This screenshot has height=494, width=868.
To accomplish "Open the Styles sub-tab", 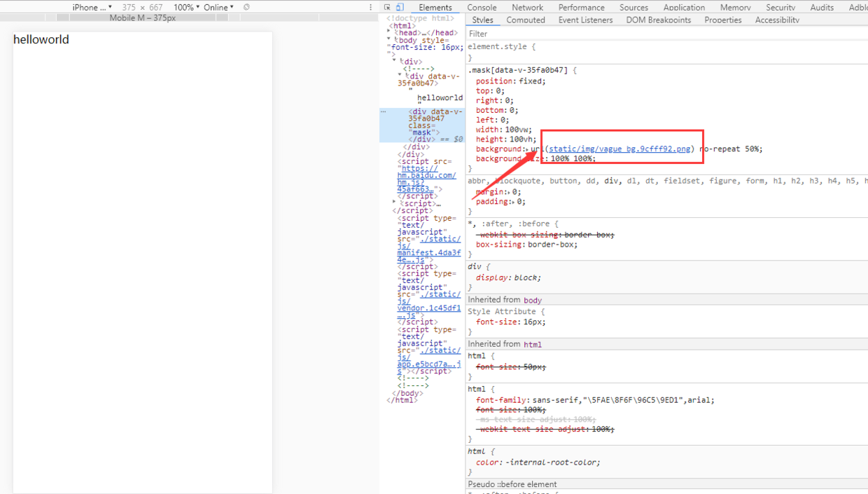I will (x=482, y=20).
